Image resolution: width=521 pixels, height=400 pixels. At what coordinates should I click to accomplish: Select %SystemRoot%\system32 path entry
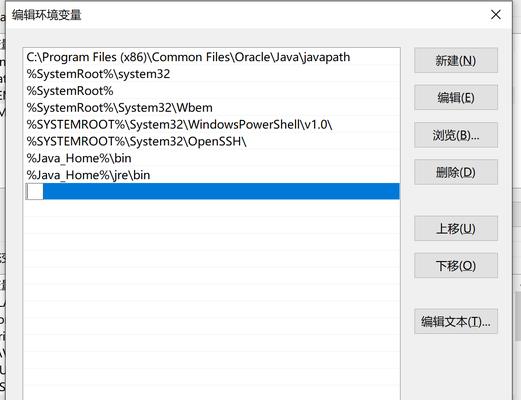[212, 74]
